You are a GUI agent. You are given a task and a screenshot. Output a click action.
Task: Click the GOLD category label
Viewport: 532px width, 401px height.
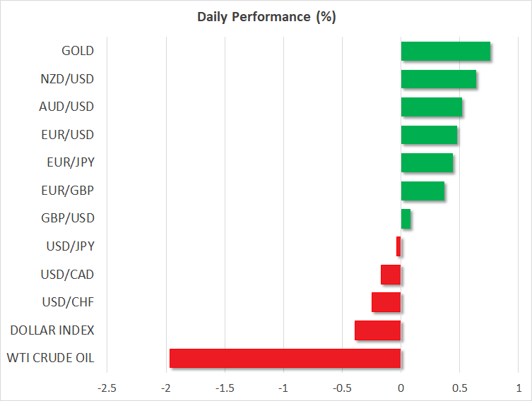(x=77, y=51)
